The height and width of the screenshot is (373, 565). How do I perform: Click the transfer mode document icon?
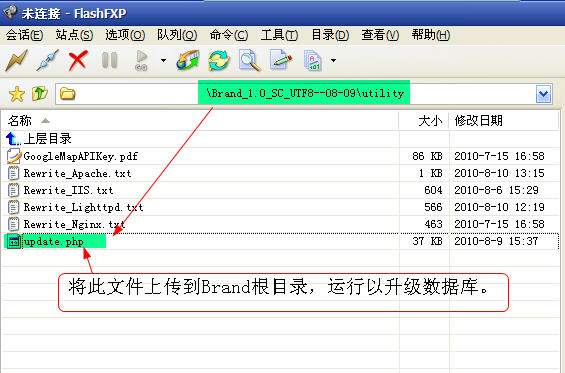(x=312, y=60)
